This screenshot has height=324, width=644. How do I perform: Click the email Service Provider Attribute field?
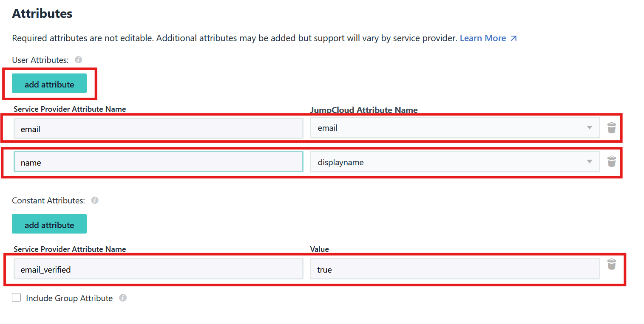tap(157, 128)
